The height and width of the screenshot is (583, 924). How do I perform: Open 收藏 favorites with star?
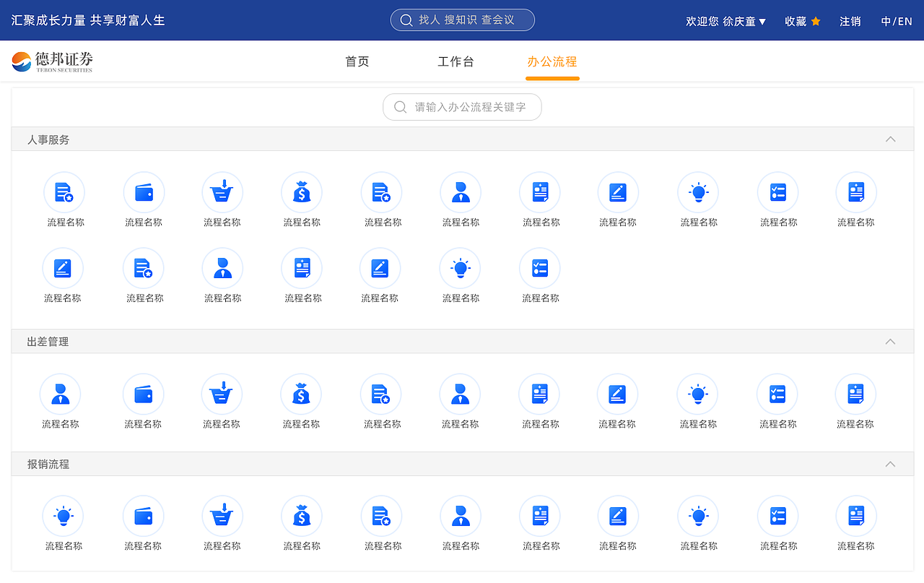(x=803, y=22)
